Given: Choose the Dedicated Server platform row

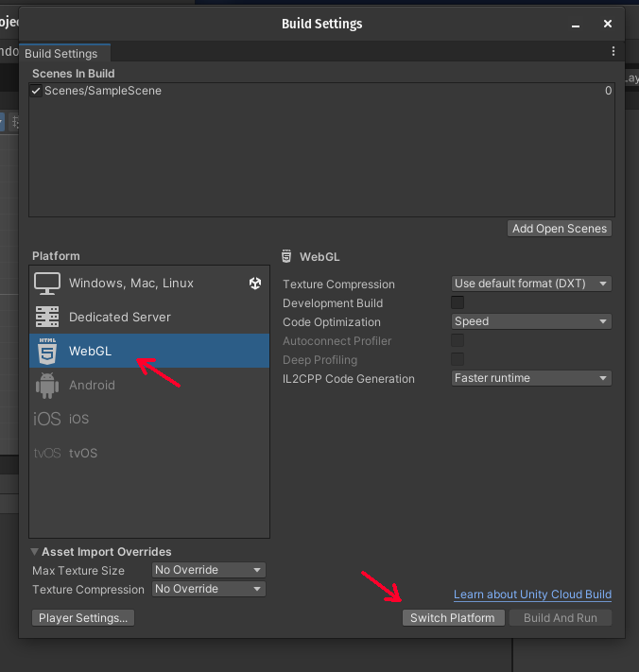Looking at the screenshot, I should click(x=149, y=317).
